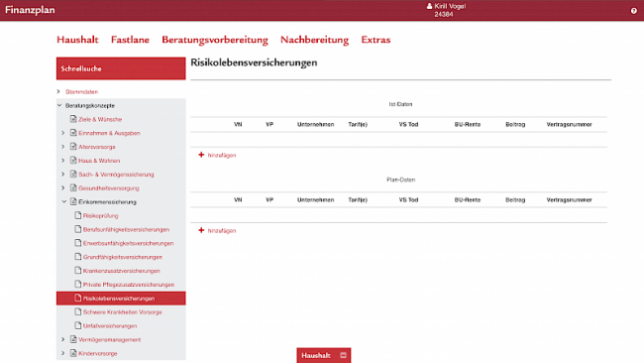Click document icon beside Kindervorsorge
Viewport: 644px width, 363px height.
tap(73, 353)
